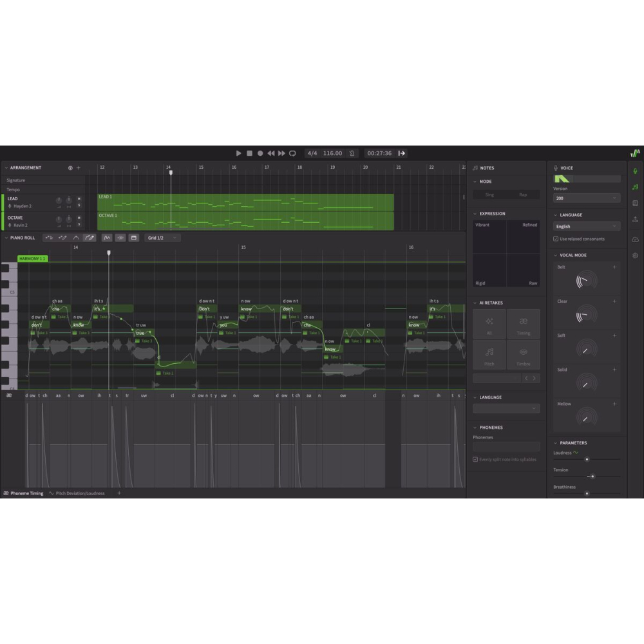Select the vibrato curve tool in piano roll
The image size is (644, 644).
click(x=107, y=238)
